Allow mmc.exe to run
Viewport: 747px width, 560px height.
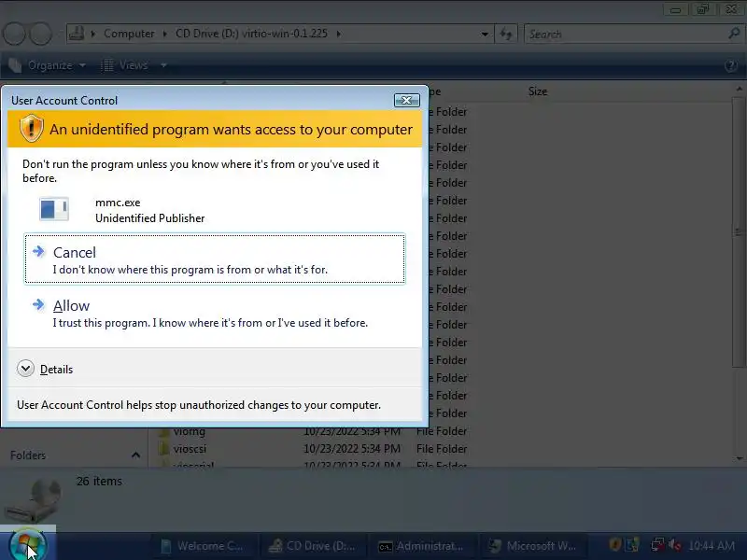[x=215, y=314]
